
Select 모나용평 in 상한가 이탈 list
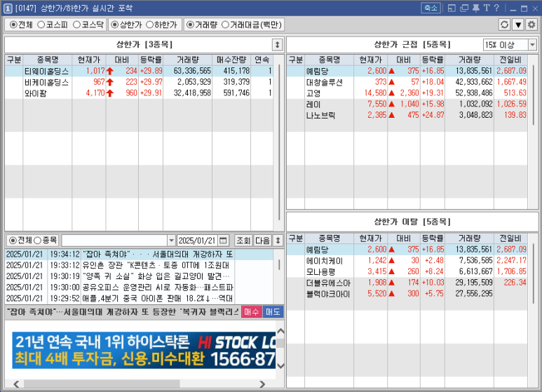pos(407,271)
